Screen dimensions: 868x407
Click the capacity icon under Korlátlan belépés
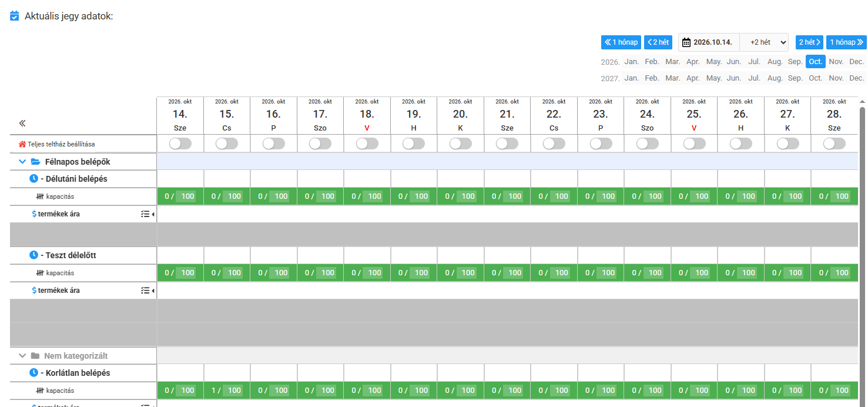click(40, 391)
